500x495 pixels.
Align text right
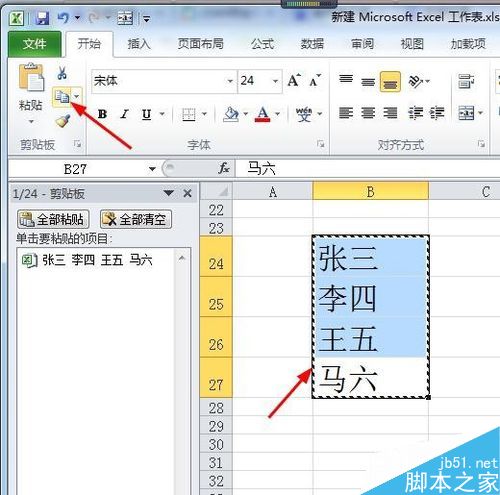[x=390, y=113]
